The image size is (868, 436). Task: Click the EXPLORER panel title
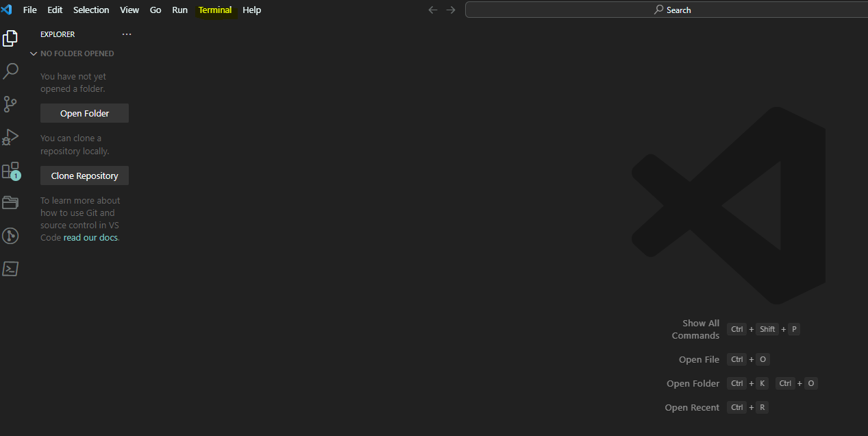58,34
